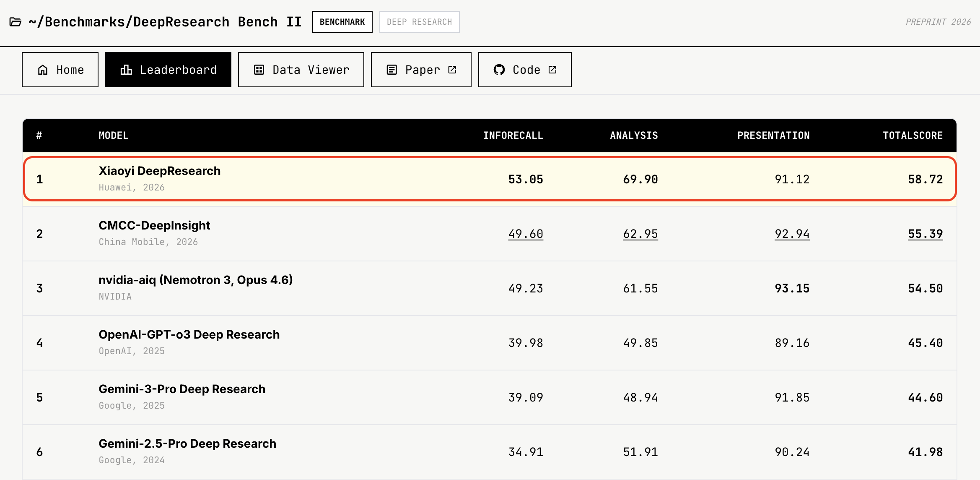Select OpenAI-GPT-o3 Deep Research name
The height and width of the screenshot is (480, 980).
click(189, 335)
